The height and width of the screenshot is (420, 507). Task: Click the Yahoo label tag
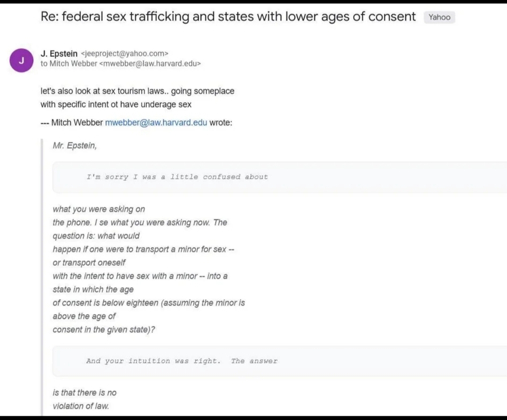(439, 17)
